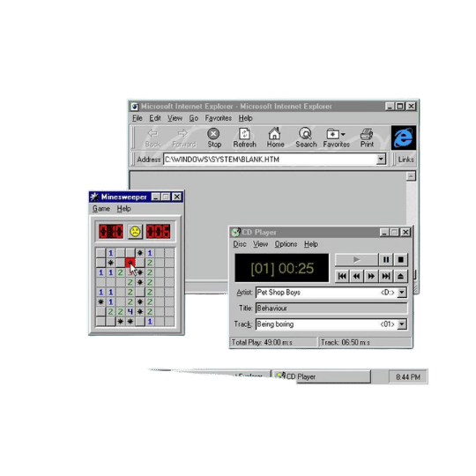Image resolution: width=476 pixels, height=476 pixels.
Task: Open the Disc menu in CD Player
Action: coord(240,244)
